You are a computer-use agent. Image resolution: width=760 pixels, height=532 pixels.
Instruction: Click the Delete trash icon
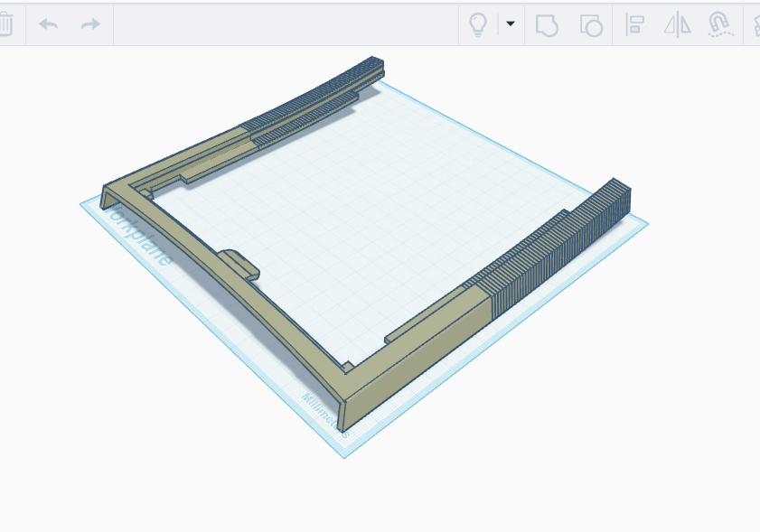coord(5,24)
